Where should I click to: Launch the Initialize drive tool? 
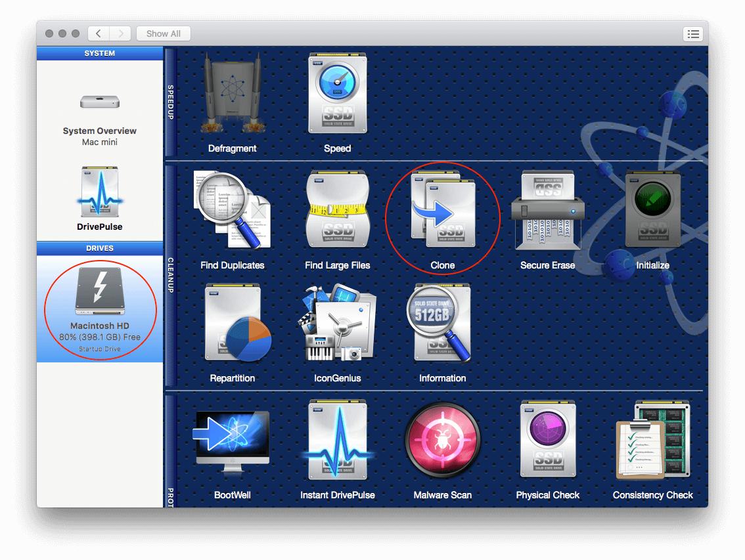[652, 209]
